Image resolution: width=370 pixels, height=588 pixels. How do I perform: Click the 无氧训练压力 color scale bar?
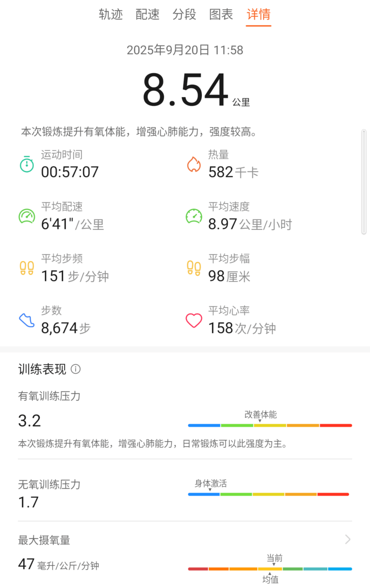[268, 494]
